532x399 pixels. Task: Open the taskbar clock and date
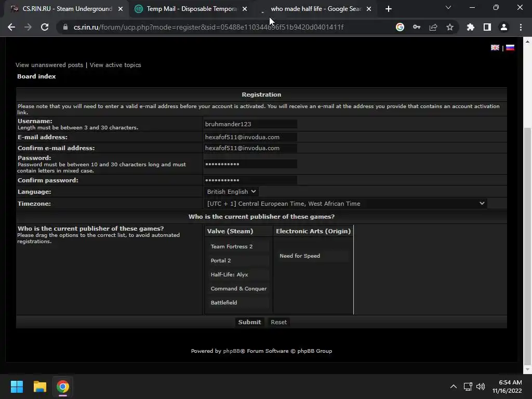point(507,387)
